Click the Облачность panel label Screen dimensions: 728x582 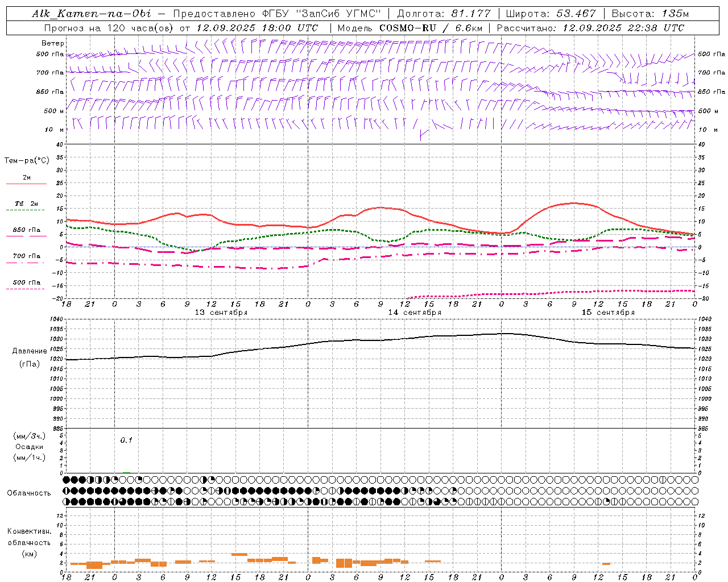tap(29, 493)
